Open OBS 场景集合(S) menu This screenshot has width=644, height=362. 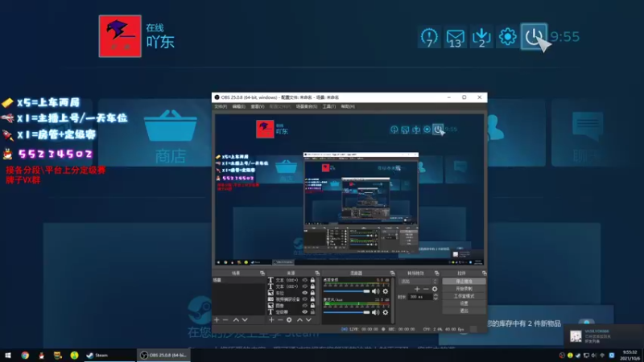coord(307,107)
